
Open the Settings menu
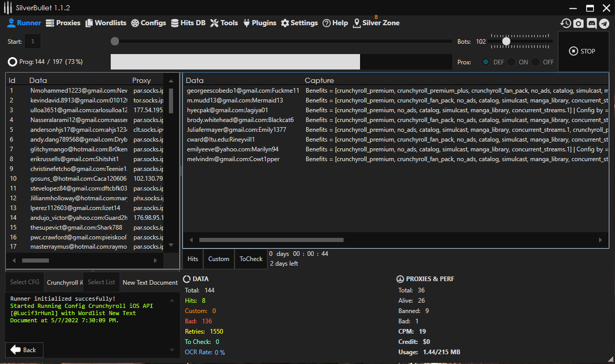pos(299,23)
